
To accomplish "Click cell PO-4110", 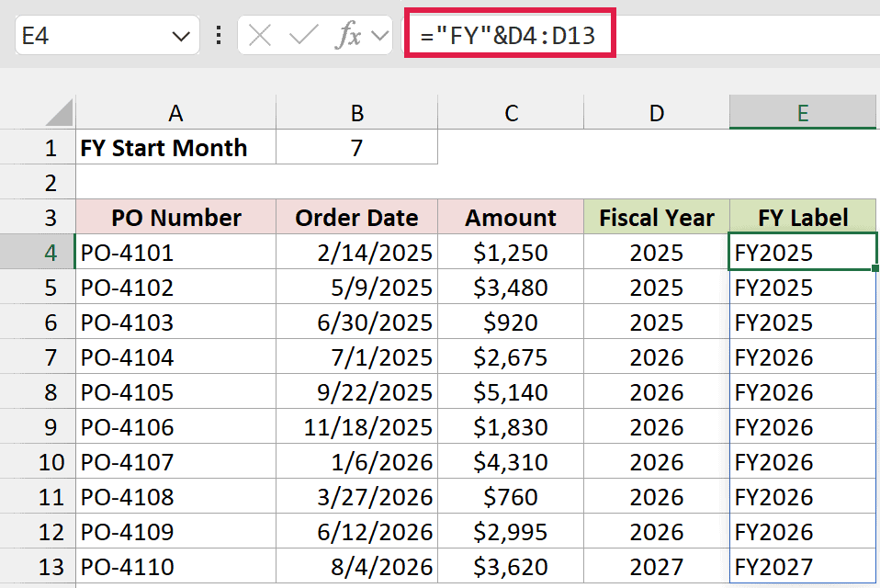I will coord(175,566).
